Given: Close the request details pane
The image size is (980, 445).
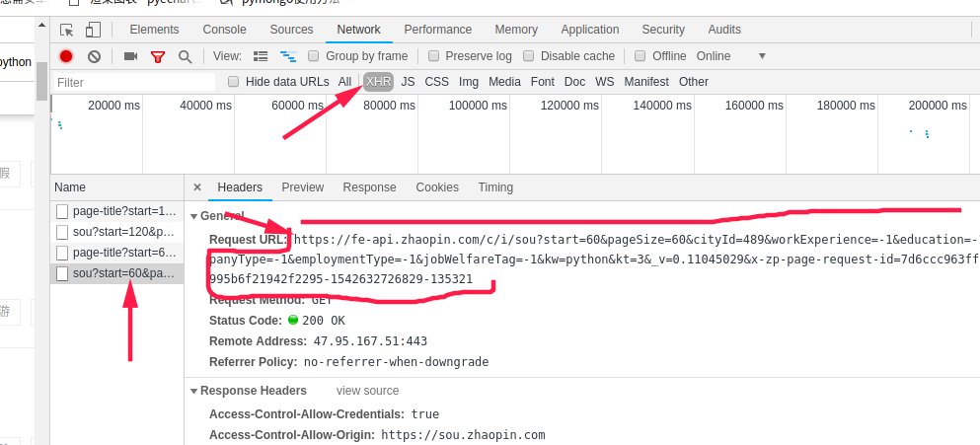Looking at the screenshot, I should click(197, 186).
